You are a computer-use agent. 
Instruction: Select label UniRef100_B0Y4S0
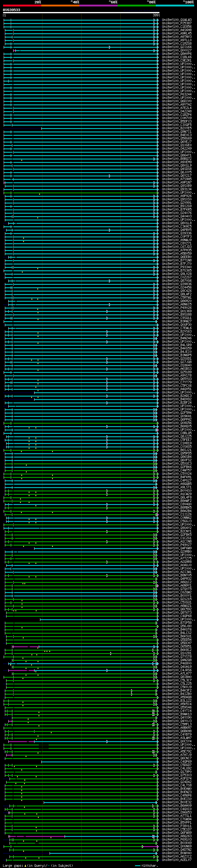pyautogui.click(x=177, y=490)
